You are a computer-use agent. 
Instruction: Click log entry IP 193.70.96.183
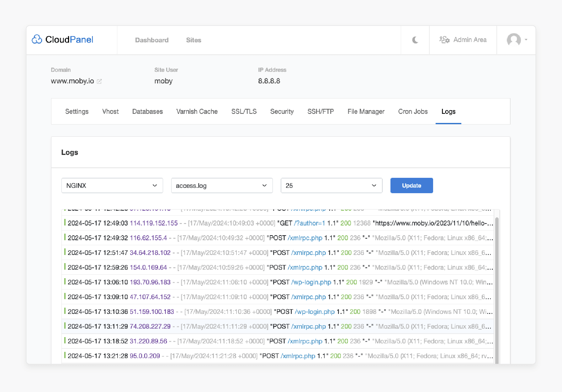150,282
